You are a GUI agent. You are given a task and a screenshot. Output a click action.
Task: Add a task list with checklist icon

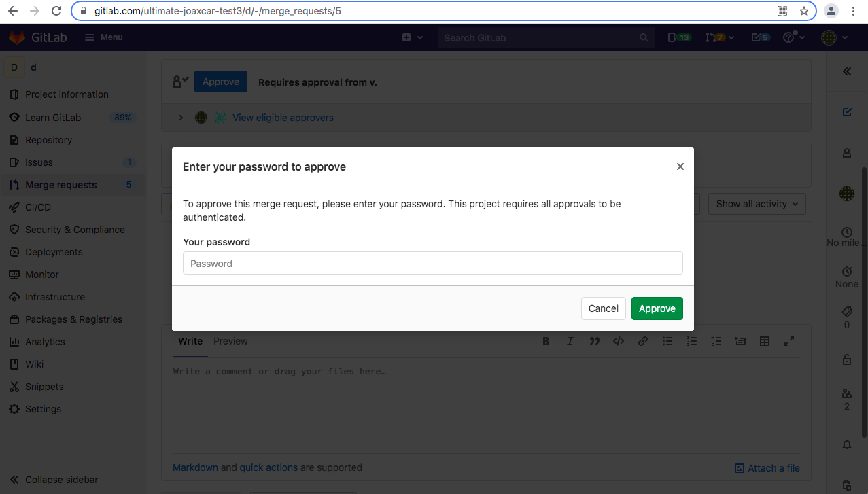point(716,341)
